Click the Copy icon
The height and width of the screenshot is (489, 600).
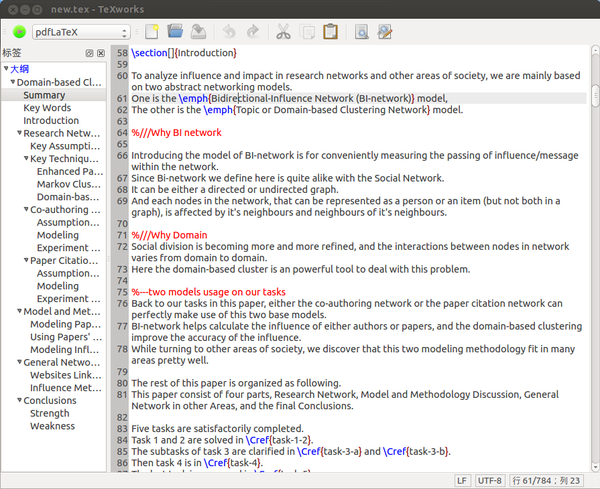click(307, 32)
